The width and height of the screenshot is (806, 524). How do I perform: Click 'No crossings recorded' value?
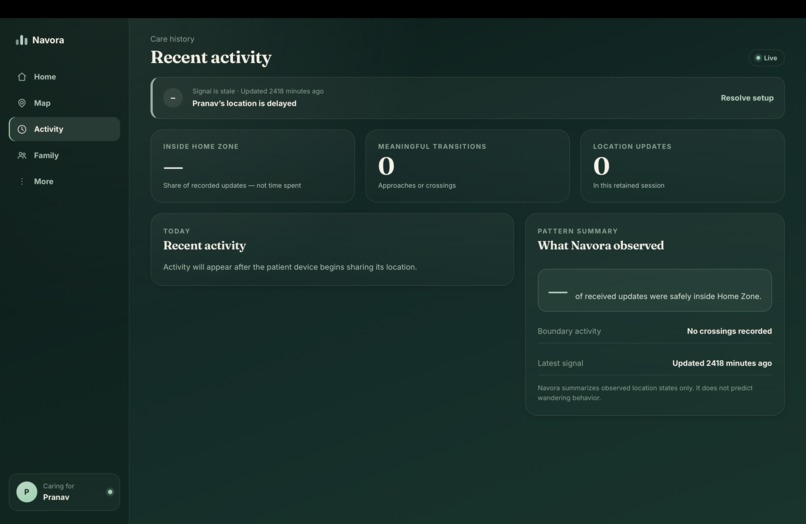pyautogui.click(x=729, y=331)
